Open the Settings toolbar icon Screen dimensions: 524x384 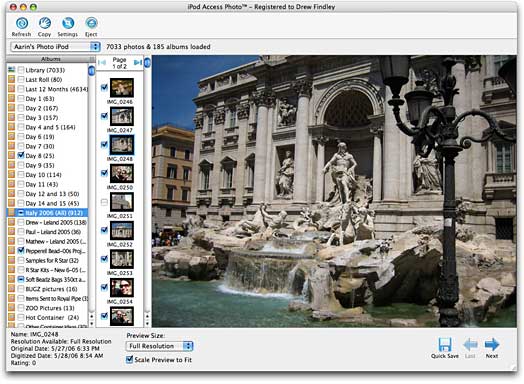coord(68,24)
